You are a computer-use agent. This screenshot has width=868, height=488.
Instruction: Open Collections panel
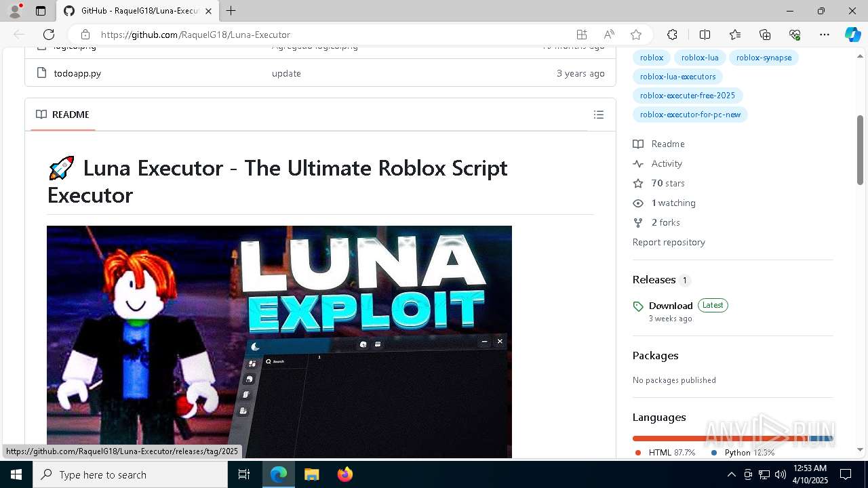coord(765,35)
